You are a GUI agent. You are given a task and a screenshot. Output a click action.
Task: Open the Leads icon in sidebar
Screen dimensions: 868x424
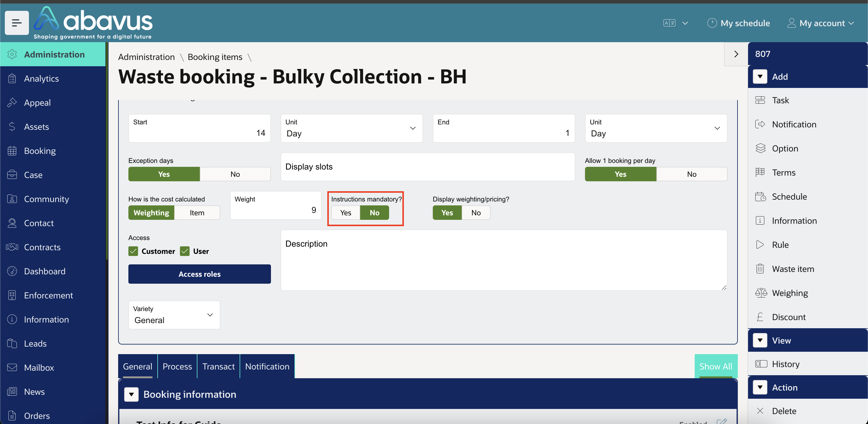pyautogui.click(x=12, y=343)
